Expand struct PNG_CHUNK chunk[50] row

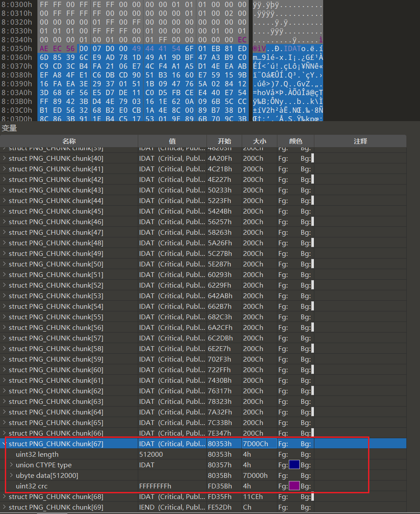(4, 264)
